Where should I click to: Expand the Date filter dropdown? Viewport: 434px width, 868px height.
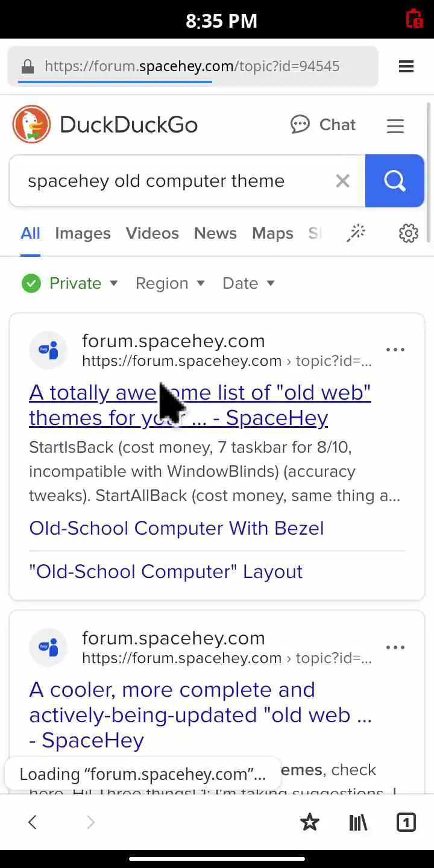(x=248, y=283)
